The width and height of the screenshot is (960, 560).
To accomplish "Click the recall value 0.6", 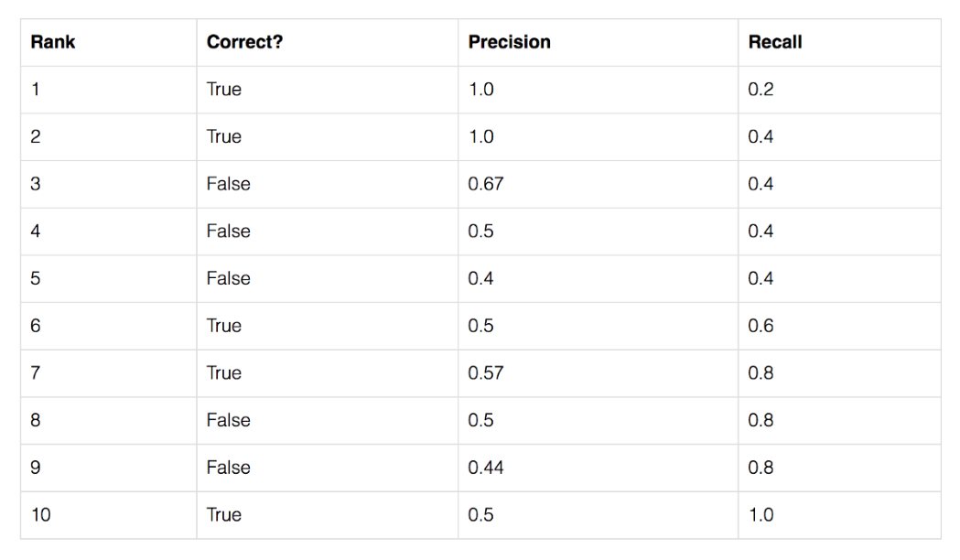I will pyautogui.click(x=760, y=326).
